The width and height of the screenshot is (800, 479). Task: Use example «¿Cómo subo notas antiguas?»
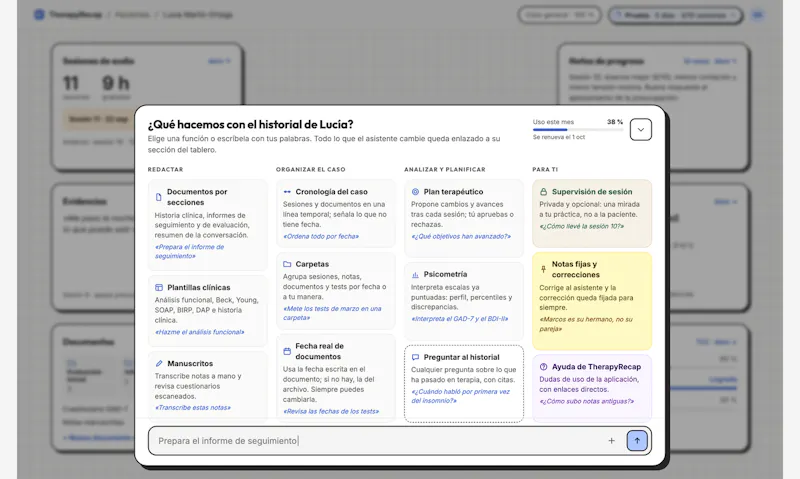(587, 401)
